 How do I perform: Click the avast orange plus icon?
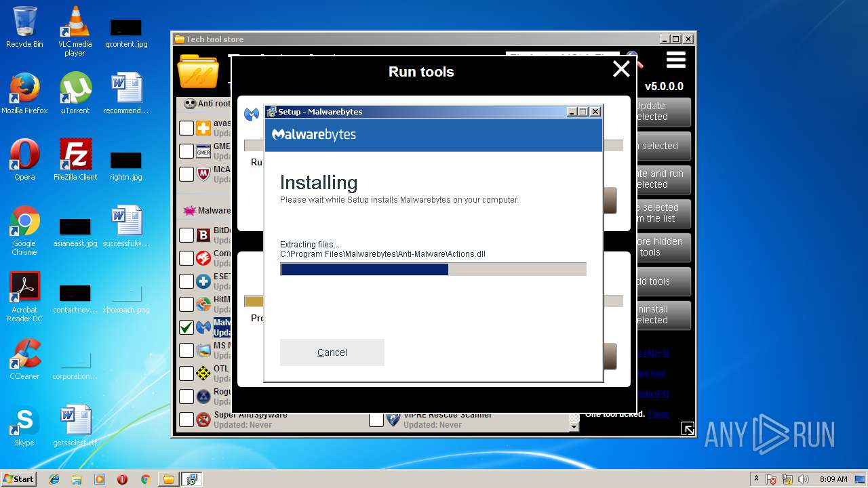tap(203, 128)
